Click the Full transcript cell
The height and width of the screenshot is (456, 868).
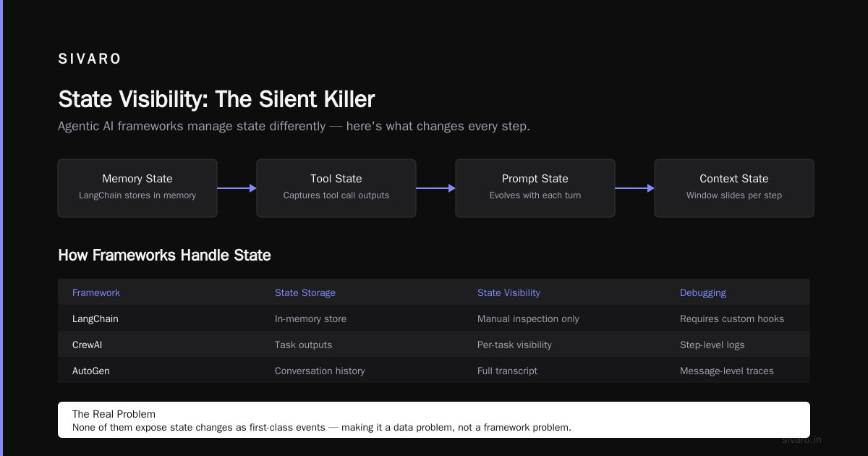point(507,371)
